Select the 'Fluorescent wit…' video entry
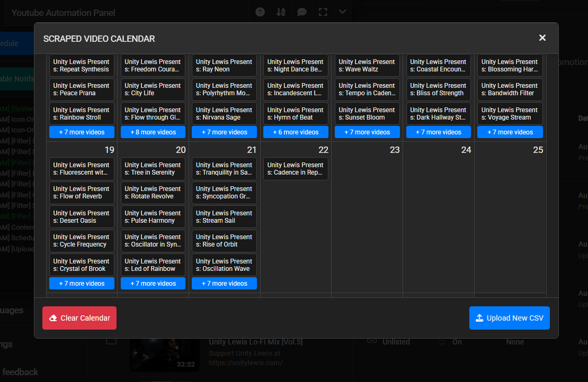Screen dimensions: 588x382 click(x=82, y=169)
